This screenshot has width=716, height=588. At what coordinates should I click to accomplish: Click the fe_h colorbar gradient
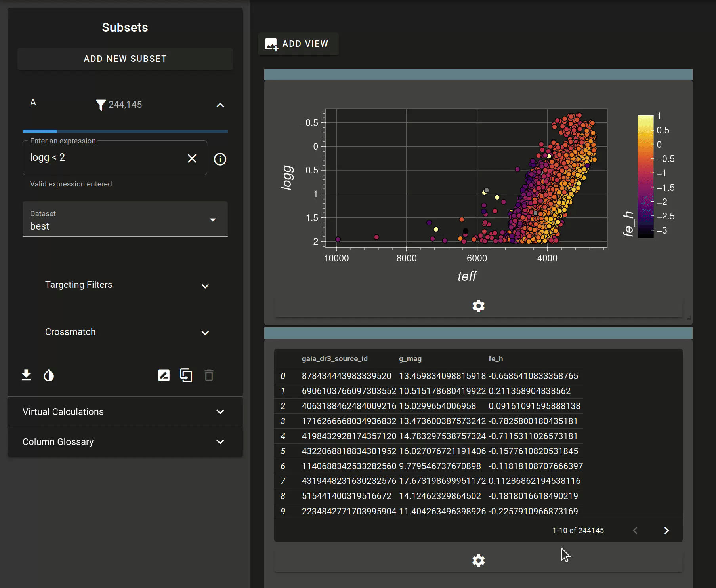point(645,176)
